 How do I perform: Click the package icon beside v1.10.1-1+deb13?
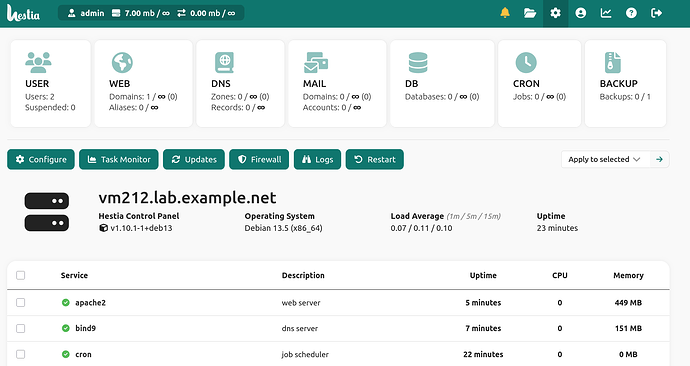click(x=103, y=228)
